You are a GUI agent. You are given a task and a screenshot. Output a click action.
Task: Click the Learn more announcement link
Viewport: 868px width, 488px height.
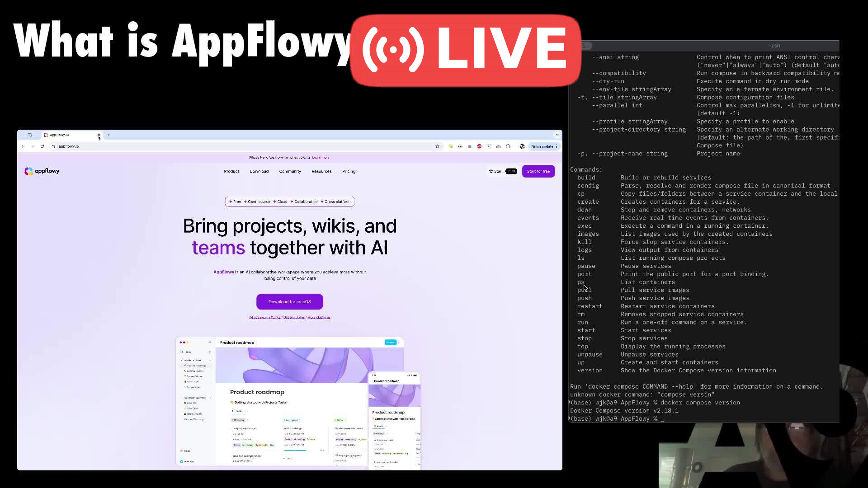(x=321, y=158)
